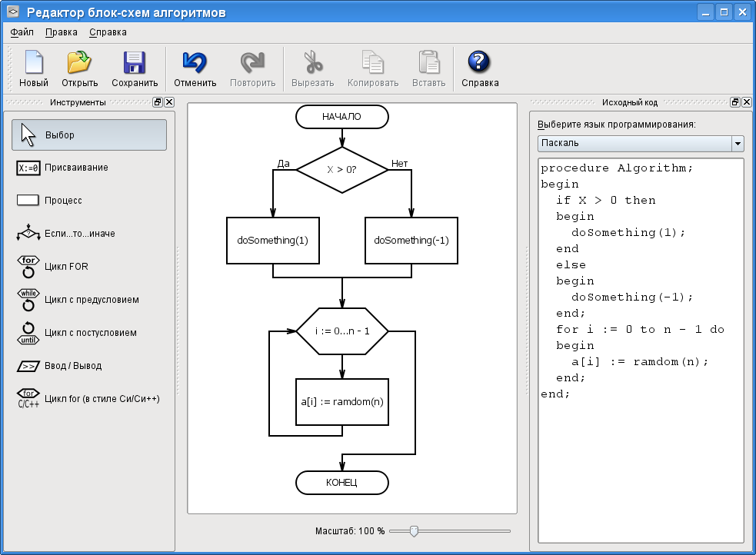Click the application icon in title bar
Image resolution: width=756 pixels, height=555 pixels.
tap(13, 12)
